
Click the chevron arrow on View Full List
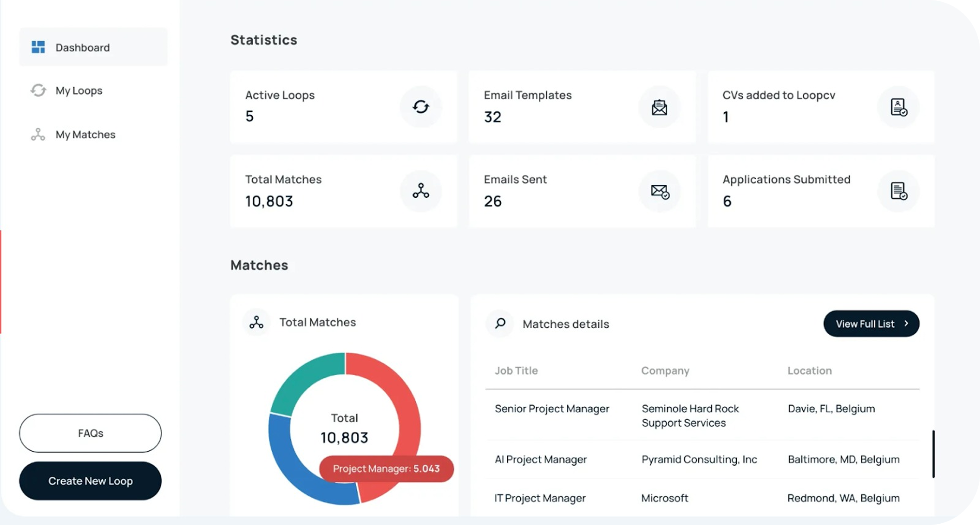pyautogui.click(x=906, y=323)
